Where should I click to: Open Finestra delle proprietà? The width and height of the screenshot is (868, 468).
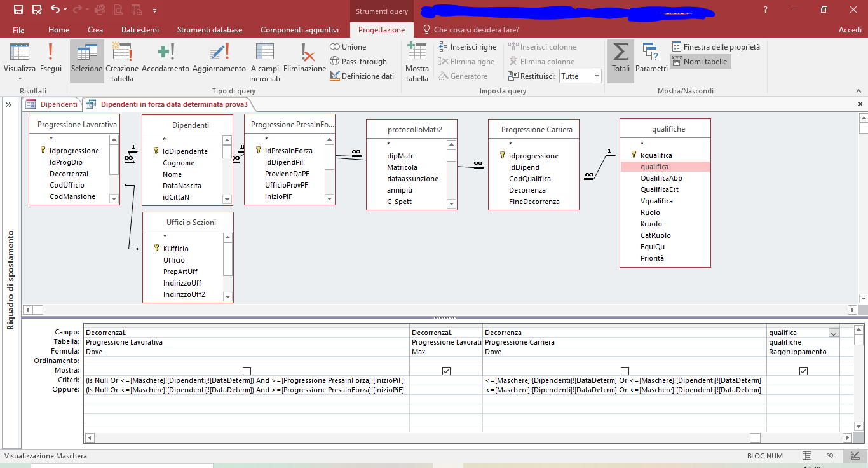point(716,47)
